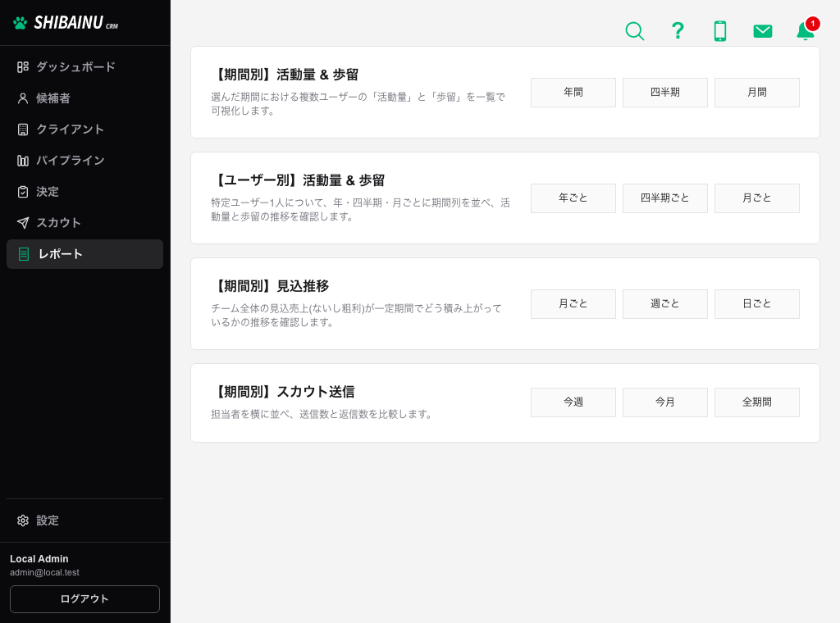Select 今週 for スカウト送信
The width and height of the screenshot is (840, 623).
click(573, 402)
